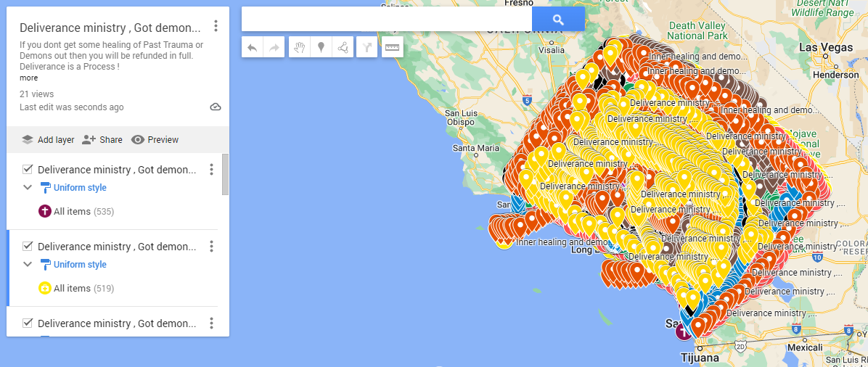868x367 pixels.
Task: Expand description with 'more' link
Action: pyautogui.click(x=28, y=78)
